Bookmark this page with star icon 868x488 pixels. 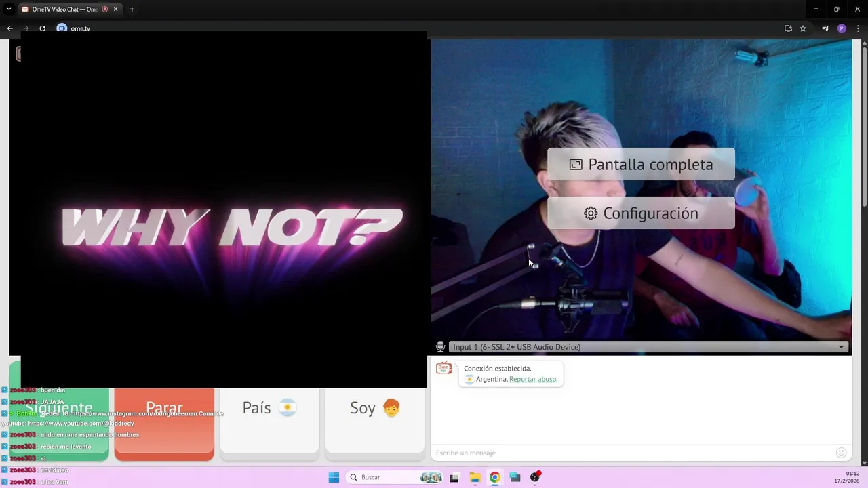coord(803,28)
